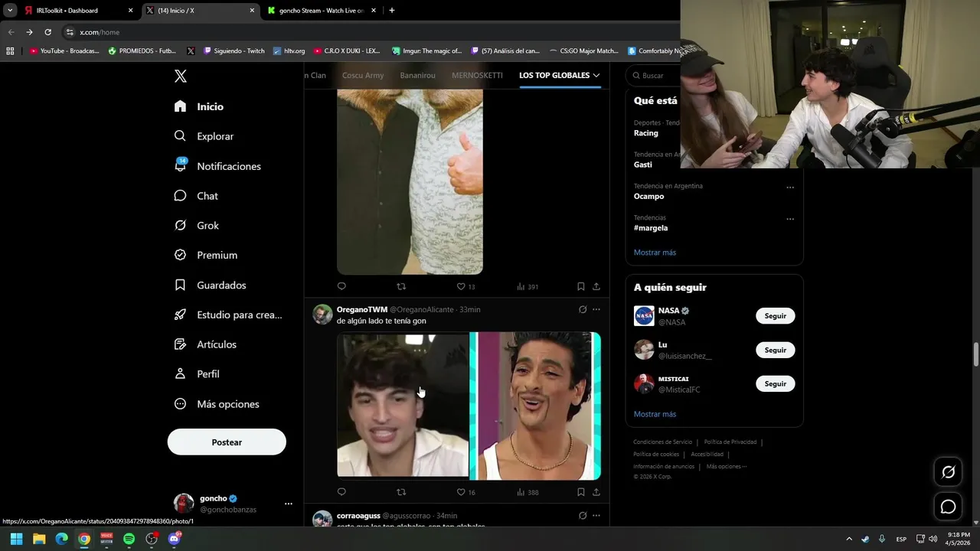Click the Postear button

pos(227,442)
